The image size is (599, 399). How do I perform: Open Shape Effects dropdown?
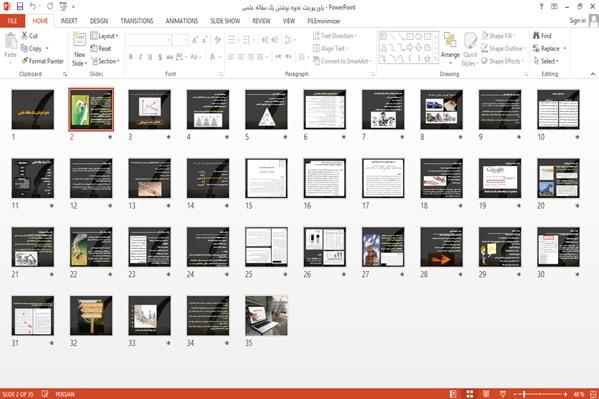tap(503, 61)
